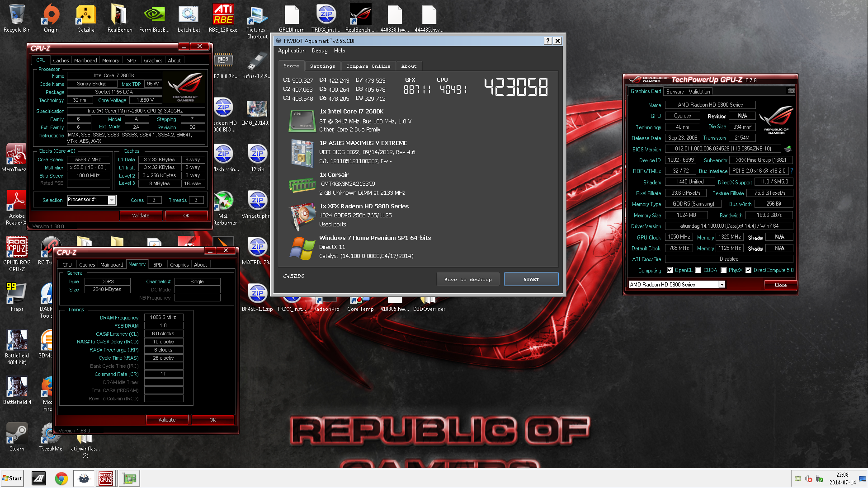Open the Application menu in Aquamark
Image resolution: width=868 pixels, height=488 pixels.
(x=292, y=51)
